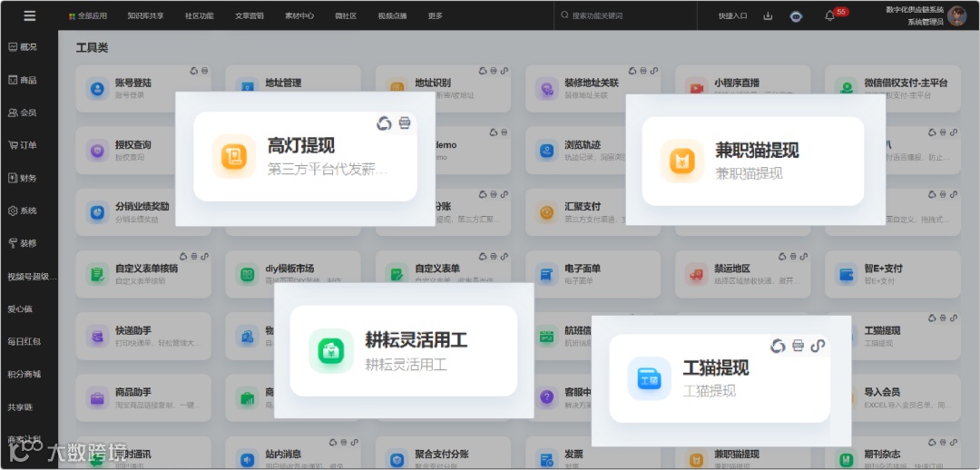This screenshot has width=980, height=470.
Task: Open the 小程序直播 card icon
Action: point(696,89)
